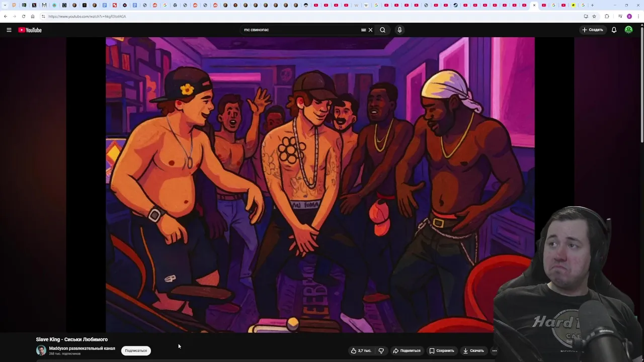This screenshot has height=362, width=644.
Task: Open YouTube notifications bell
Action: pyautogui.click(x=614, y=30)
